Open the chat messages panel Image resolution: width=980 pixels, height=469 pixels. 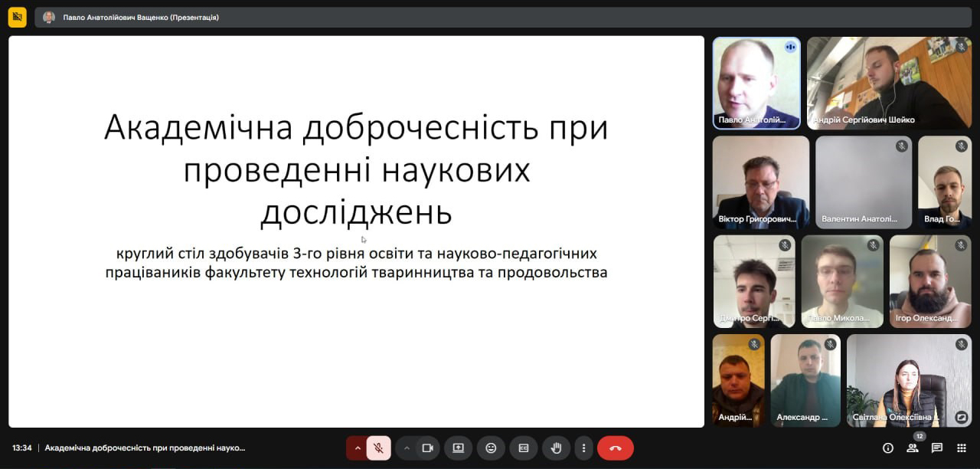[937, 448]
